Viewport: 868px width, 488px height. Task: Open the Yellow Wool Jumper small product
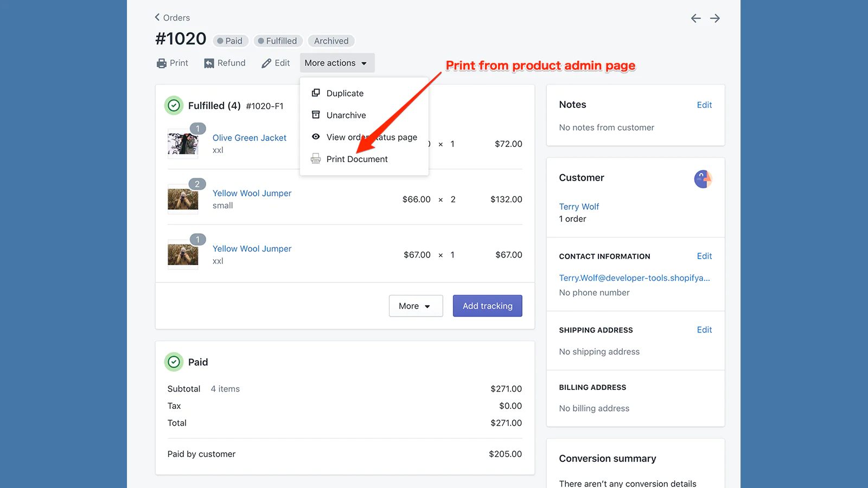coord(252,193)
